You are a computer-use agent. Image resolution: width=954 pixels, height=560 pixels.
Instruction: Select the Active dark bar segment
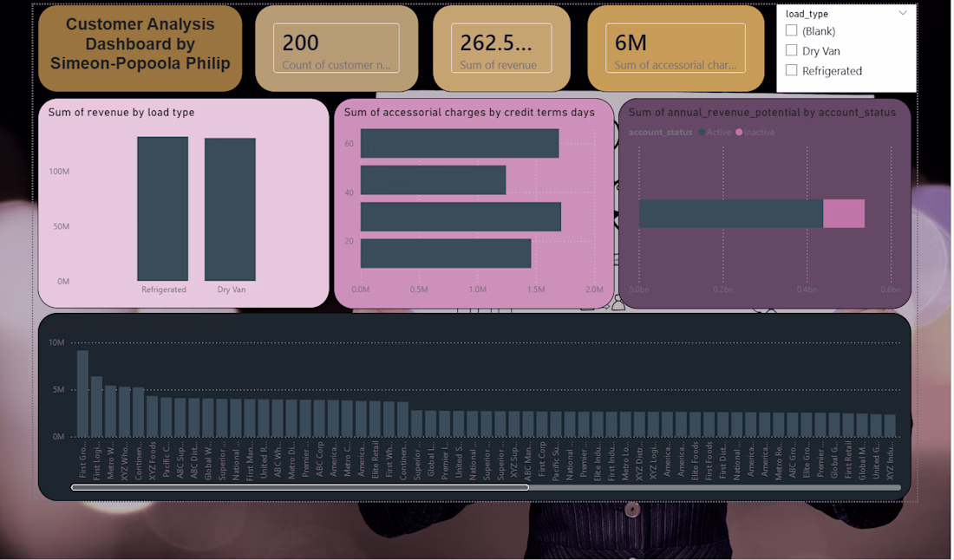[x=731, y=213]
